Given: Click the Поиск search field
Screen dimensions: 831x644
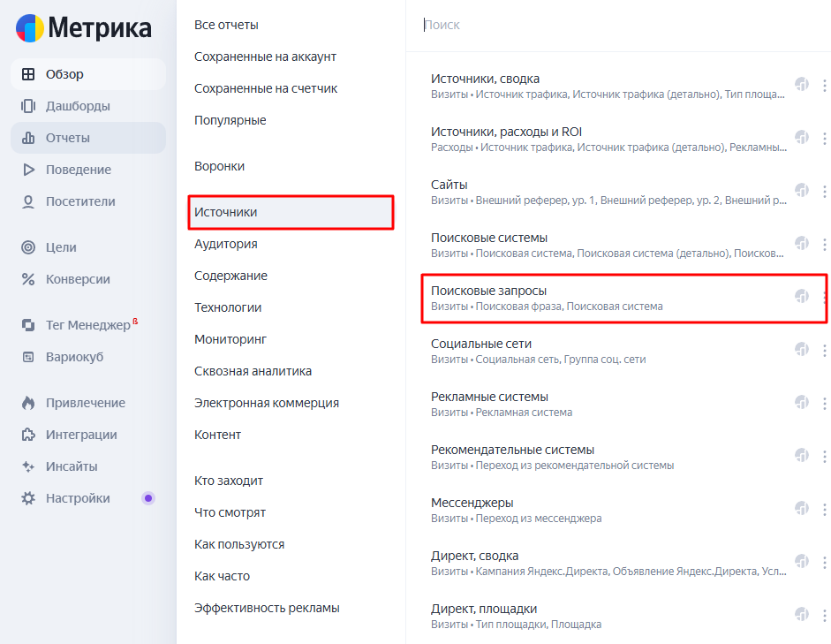Looking at the screenshot, I should [618, 25].
